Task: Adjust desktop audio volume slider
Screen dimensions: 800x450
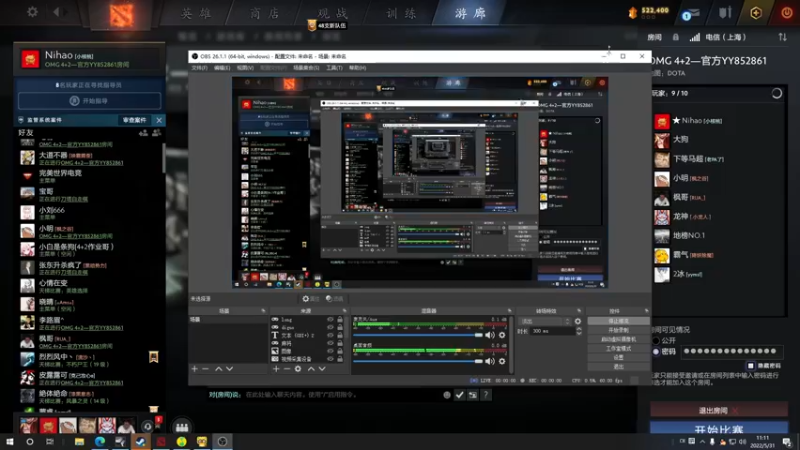Action: [418, 361]
